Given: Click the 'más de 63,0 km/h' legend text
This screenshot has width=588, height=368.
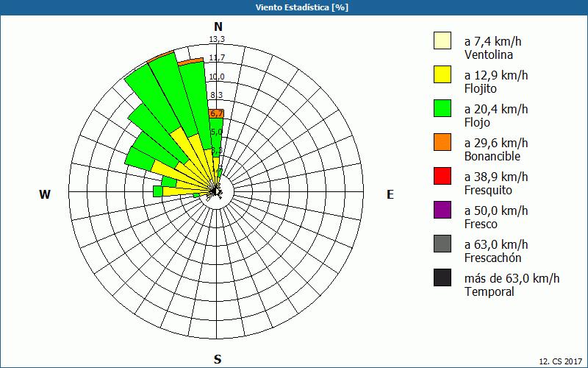Looking at the screenshot, I should click(512, 278).
